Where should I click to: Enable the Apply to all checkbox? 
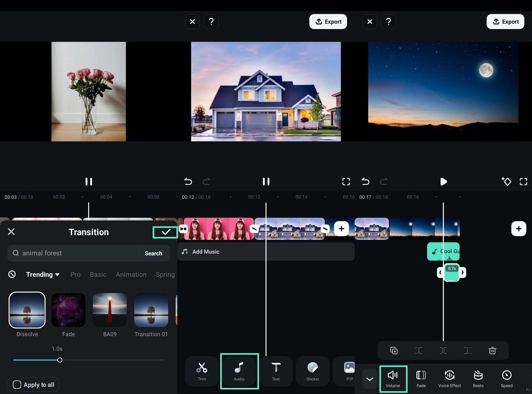click(x=17, y=385)
